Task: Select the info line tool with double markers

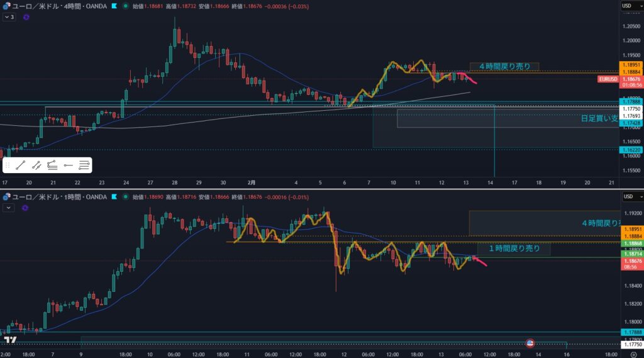Action: tap(36, 165)
